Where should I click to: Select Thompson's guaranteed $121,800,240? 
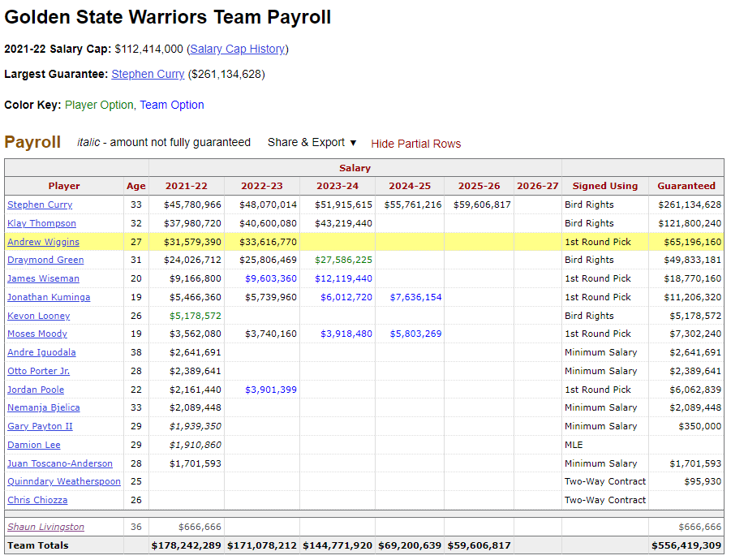coord(690,223)
